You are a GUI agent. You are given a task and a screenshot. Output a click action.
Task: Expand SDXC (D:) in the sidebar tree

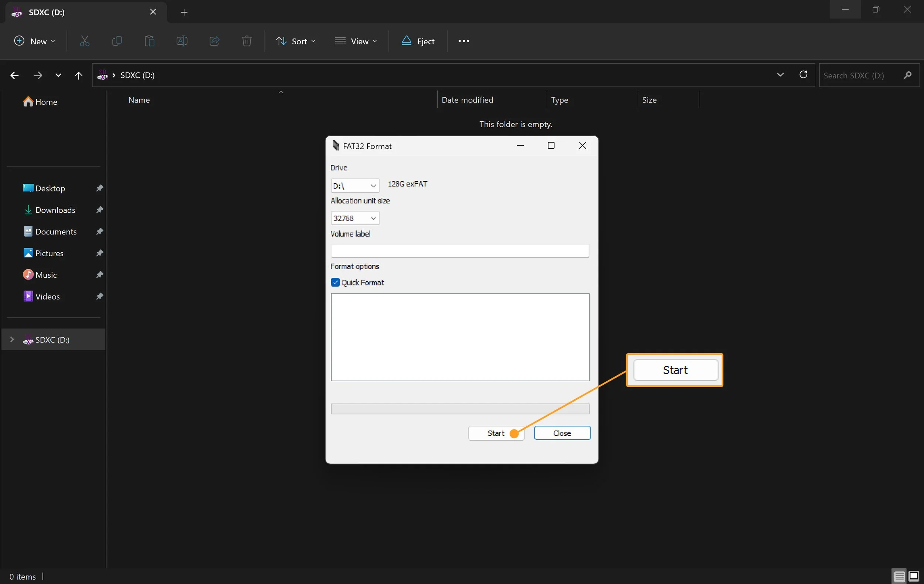(x=12, y=340)
